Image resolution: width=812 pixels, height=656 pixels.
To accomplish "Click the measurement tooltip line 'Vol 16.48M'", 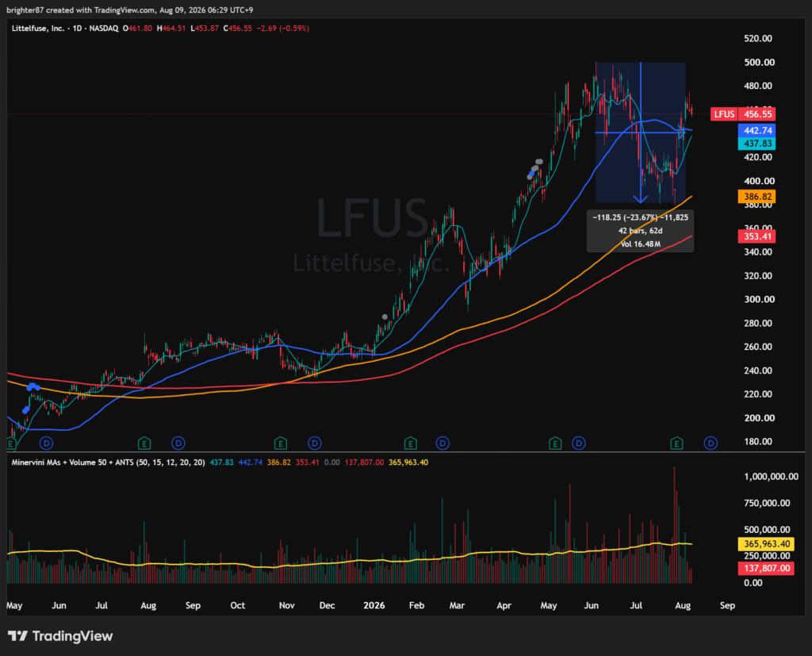I will click(x=641, y=244).
